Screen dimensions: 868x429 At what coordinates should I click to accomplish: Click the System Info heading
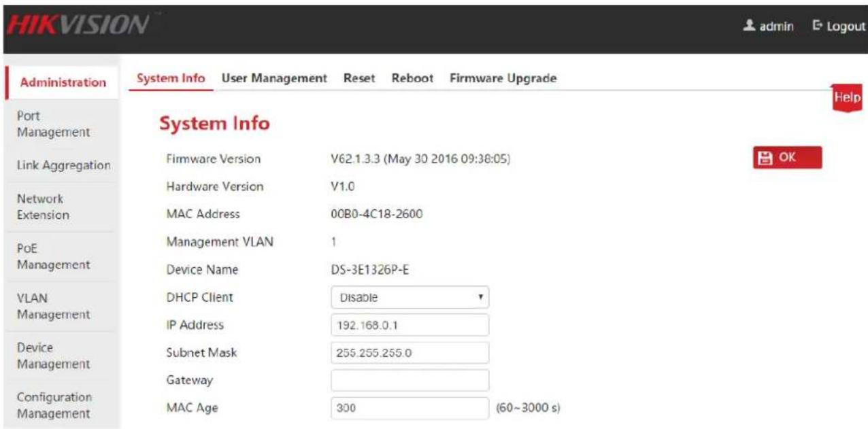click(214, 124)
